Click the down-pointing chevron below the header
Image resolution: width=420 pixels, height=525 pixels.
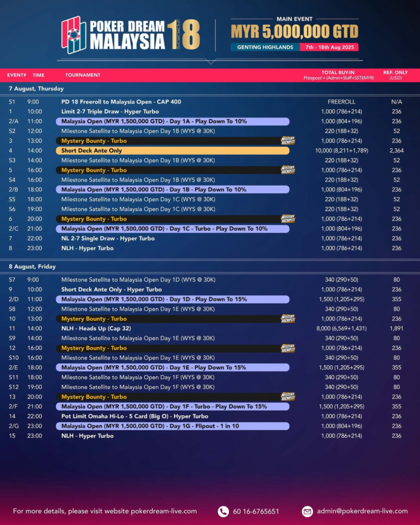coord(210,62)
